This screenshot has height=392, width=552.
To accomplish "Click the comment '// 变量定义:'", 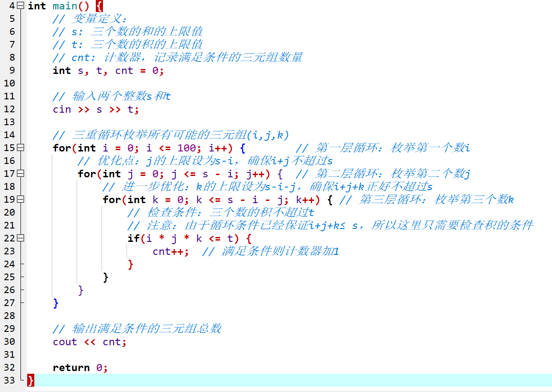I will click(x=90, y=19).
